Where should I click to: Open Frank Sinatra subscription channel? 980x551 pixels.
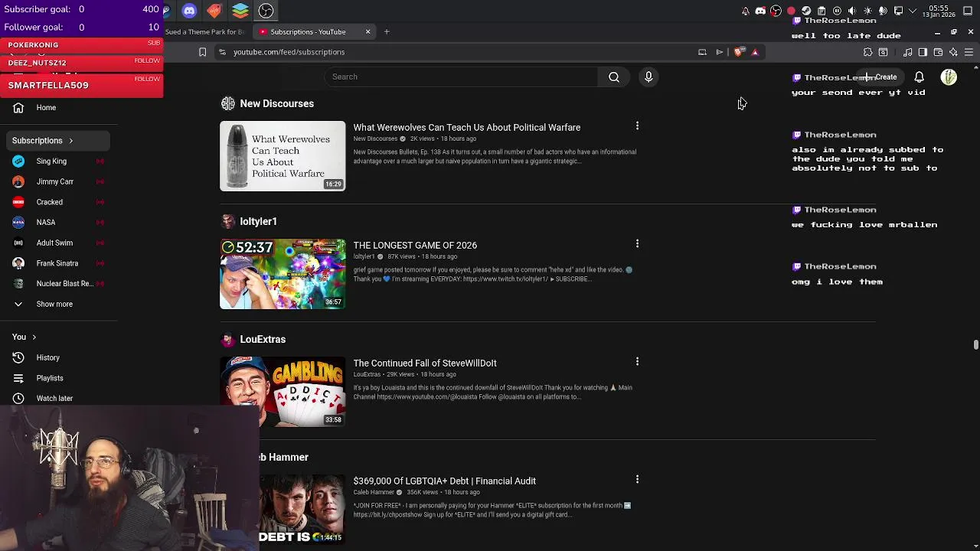coord(57,263)
